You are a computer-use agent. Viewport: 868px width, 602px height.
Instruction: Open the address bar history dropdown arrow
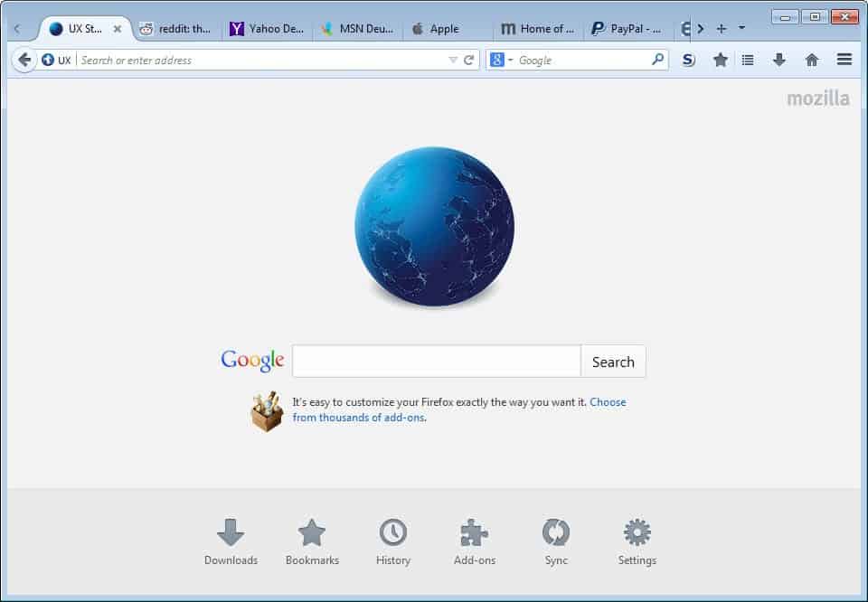tap(453, 60)
